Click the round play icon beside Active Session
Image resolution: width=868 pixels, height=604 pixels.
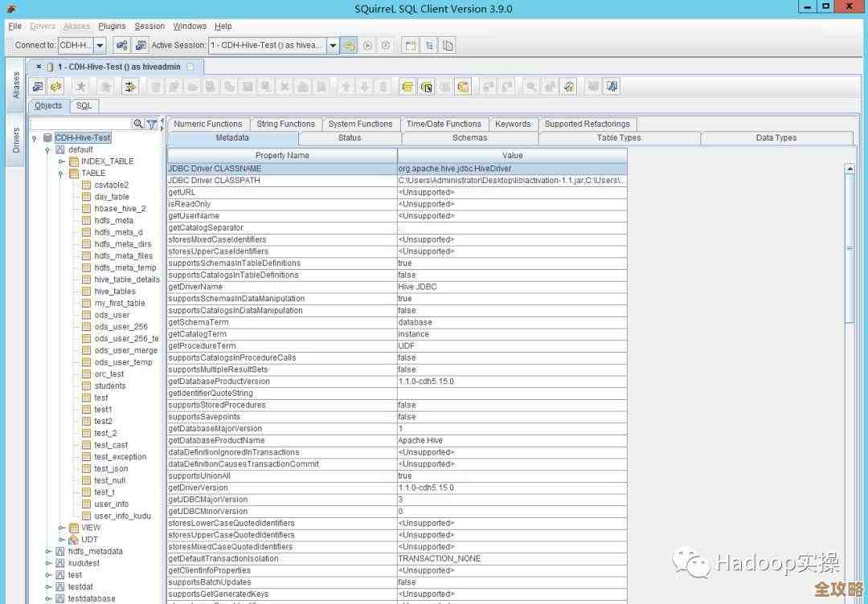(x=367, y=46)
